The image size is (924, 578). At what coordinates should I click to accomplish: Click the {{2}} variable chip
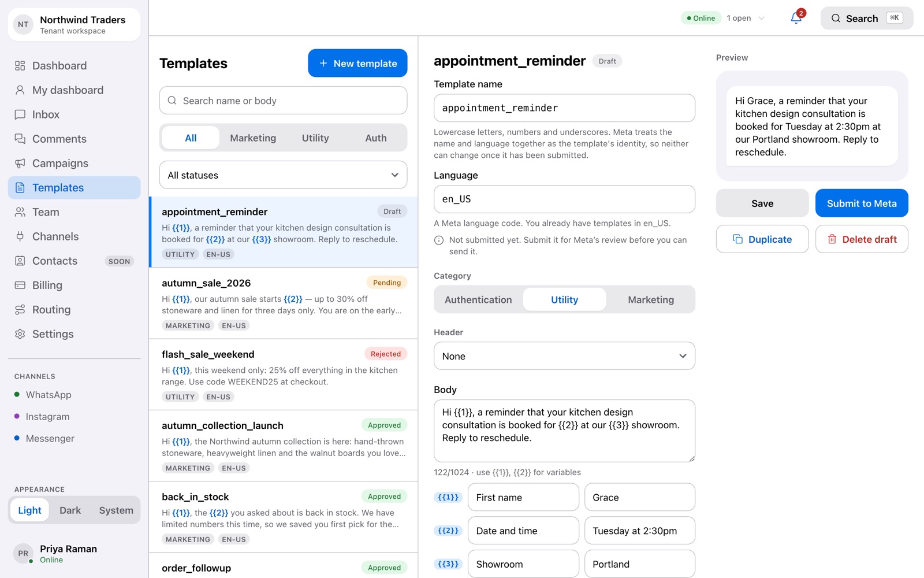(x=448, y=531)
